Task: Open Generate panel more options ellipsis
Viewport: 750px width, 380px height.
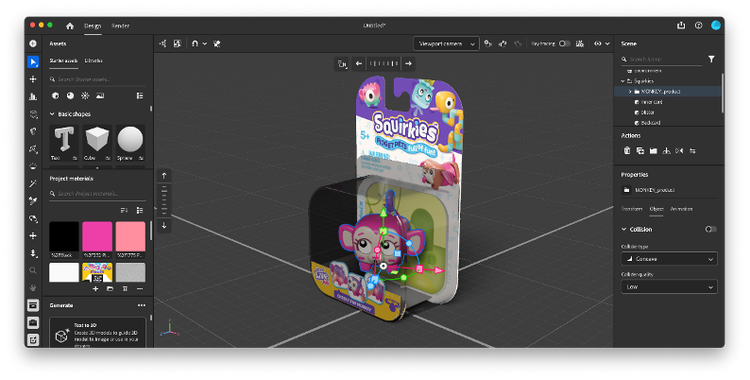Action: (141, 305)
